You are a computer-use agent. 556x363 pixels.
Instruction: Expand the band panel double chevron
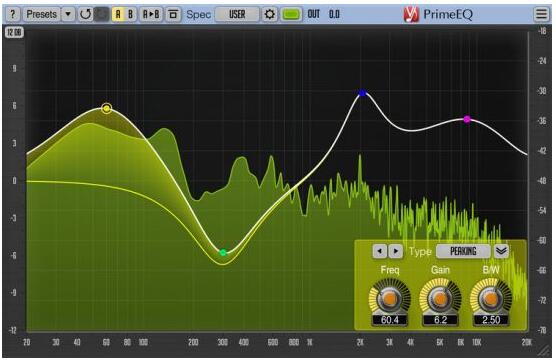pos(501,251)
